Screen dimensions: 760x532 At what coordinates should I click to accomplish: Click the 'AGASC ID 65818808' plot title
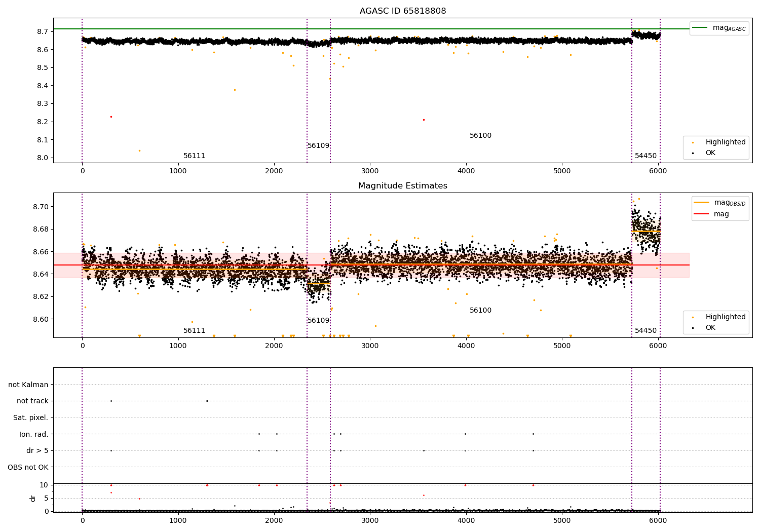(403, 11)
